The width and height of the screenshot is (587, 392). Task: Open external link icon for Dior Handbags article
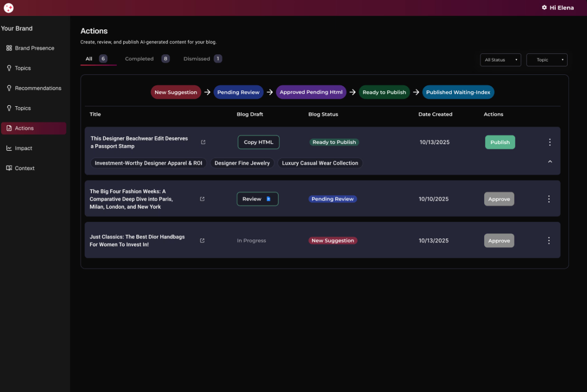pyautogui.click(x=202, y=240)
